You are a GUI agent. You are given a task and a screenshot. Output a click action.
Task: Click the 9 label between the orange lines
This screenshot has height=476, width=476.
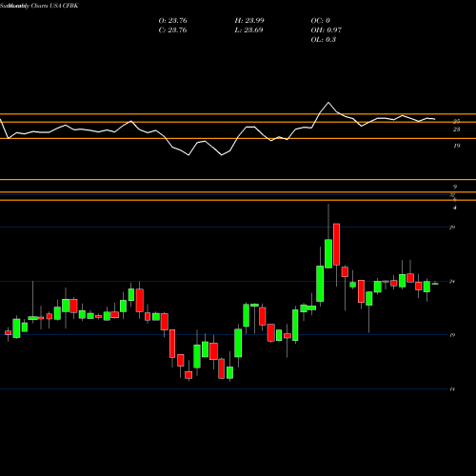point(455,187)
